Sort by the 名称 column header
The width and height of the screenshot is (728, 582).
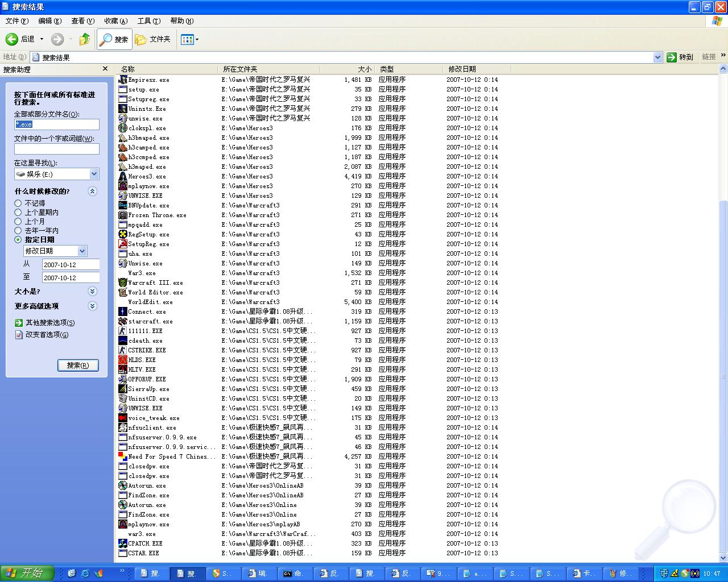pyautogui.click(x=167, y=69)
